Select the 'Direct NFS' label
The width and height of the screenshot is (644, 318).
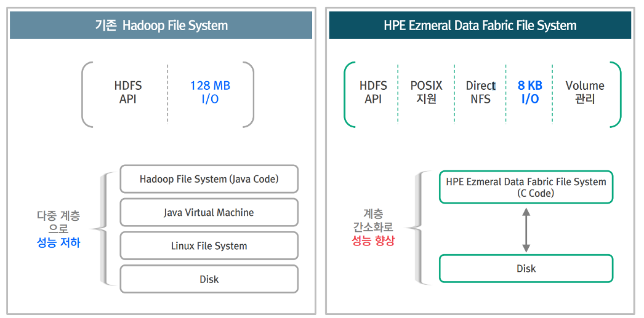pos(481,92)
